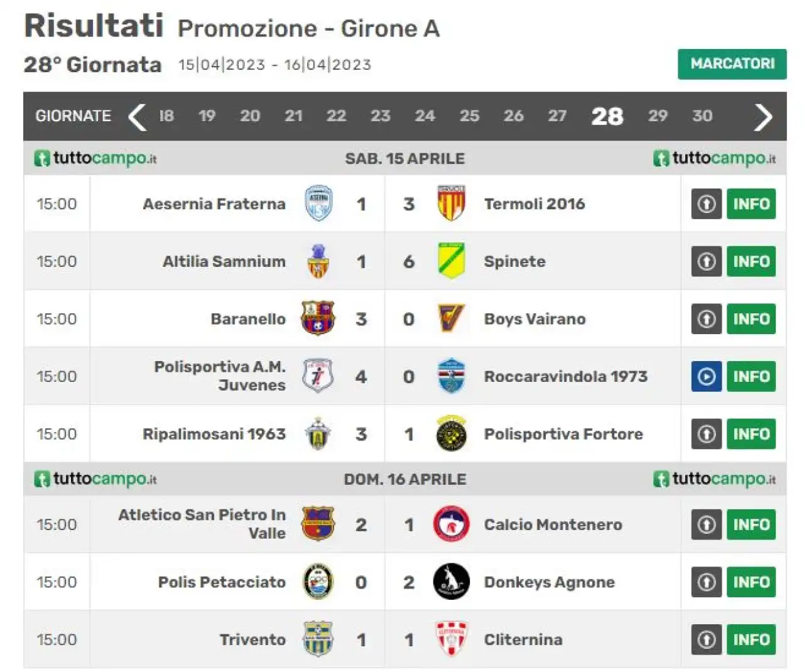804x672 pixels.
Task: Click the Spinete green-yellow team crest
Action: (451, 261)
